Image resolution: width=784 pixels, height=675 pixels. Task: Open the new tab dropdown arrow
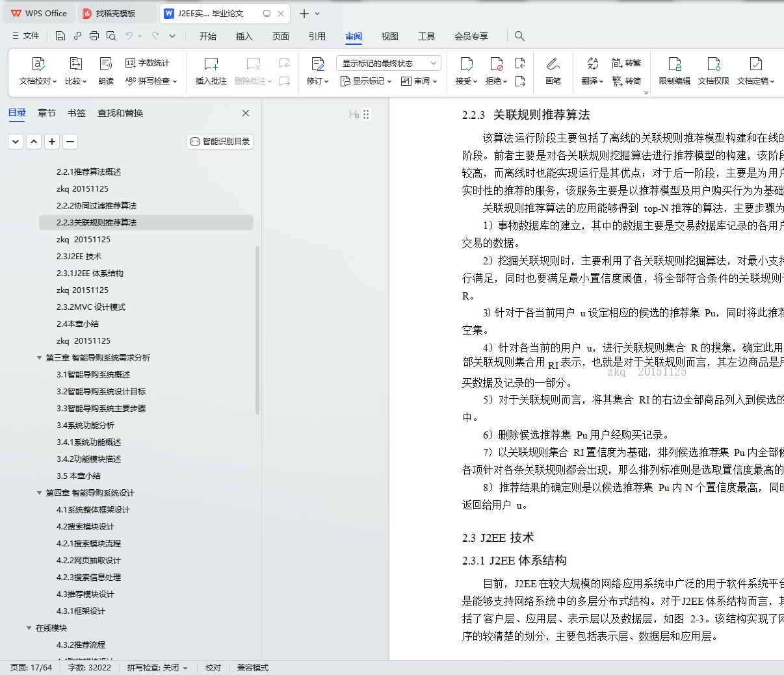tap(317, 14)
